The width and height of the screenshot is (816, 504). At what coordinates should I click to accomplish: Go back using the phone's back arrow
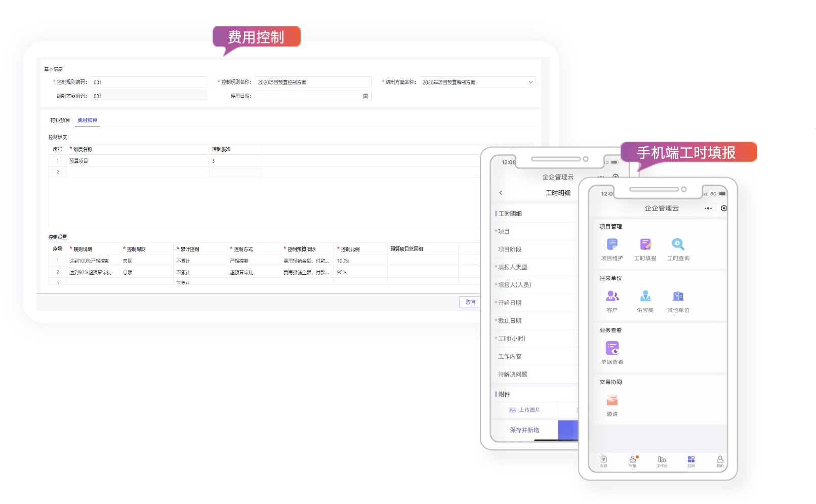501,193
